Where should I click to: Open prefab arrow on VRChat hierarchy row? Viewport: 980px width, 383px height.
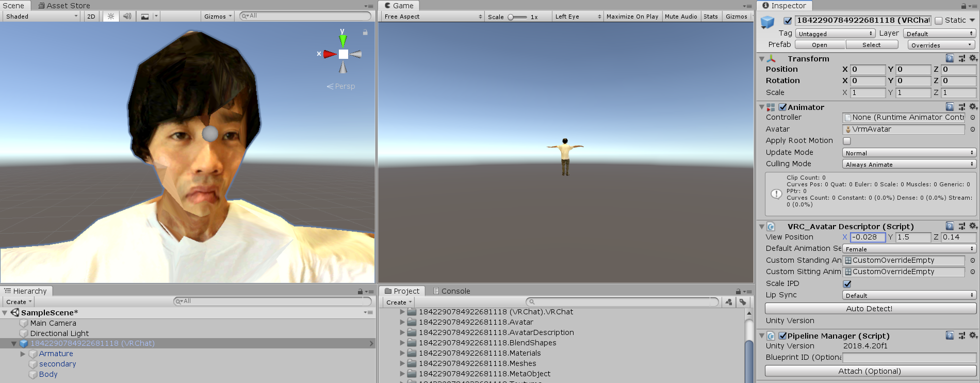(x=371, y=344)
